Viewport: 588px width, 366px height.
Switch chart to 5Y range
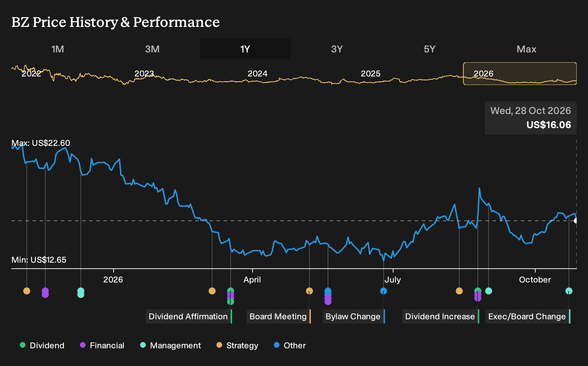430,49
